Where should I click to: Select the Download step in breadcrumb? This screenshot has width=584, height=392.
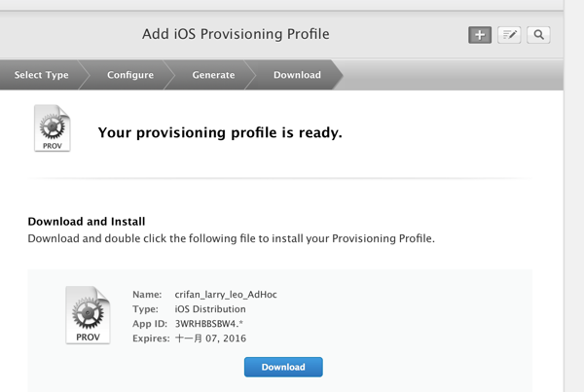(297, 75)
